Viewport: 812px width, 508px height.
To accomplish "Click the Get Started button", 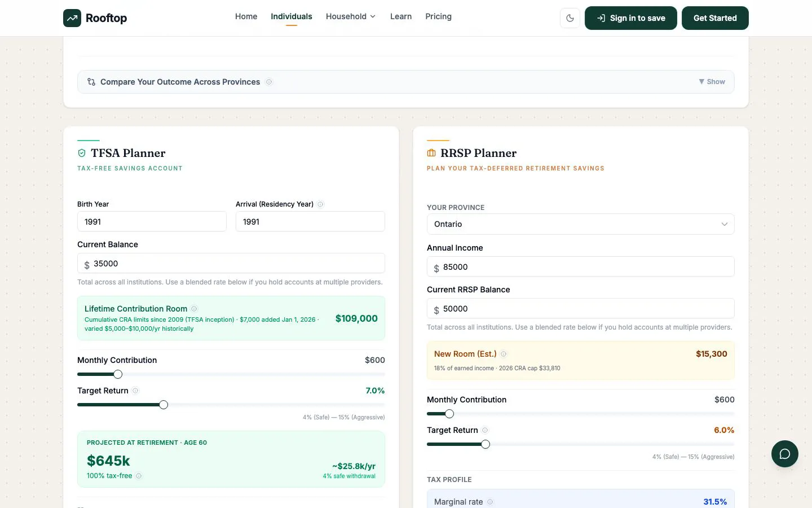I will [715, 18].
